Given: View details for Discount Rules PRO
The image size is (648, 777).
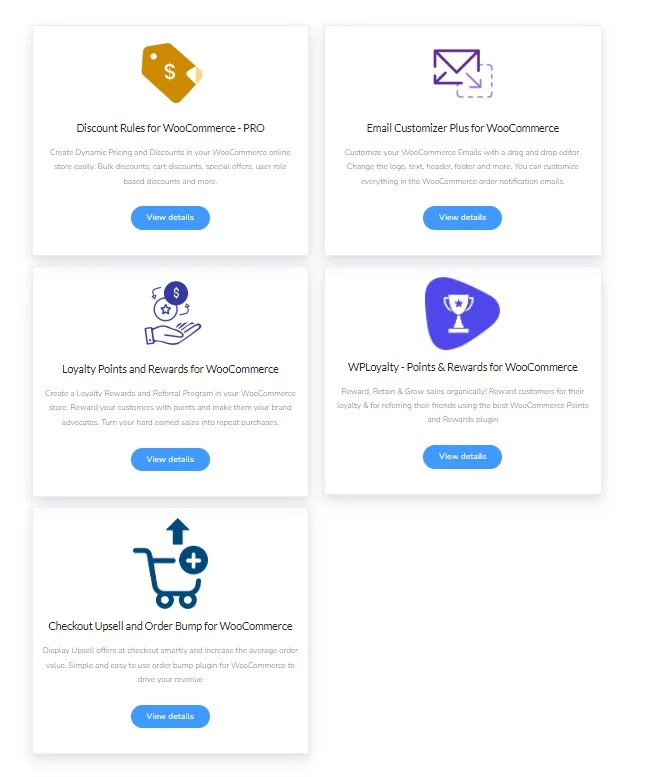Looking at the screenshot, I should point(170,218).
